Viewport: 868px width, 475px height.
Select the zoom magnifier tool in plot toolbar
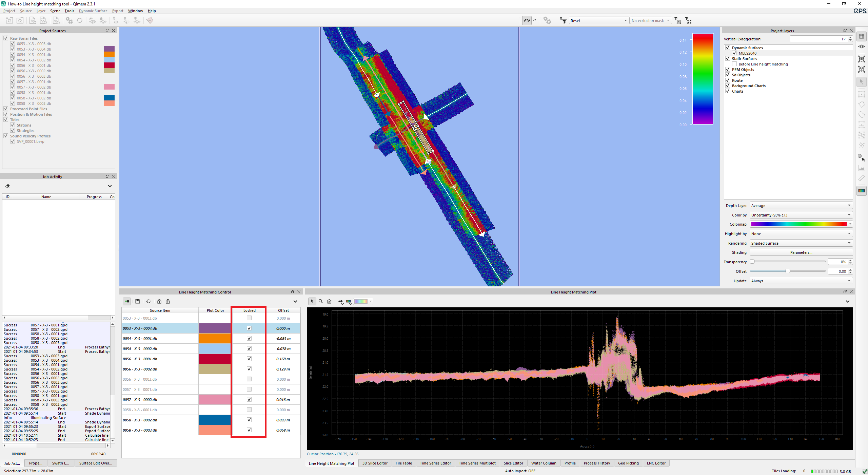click(321, 301)
